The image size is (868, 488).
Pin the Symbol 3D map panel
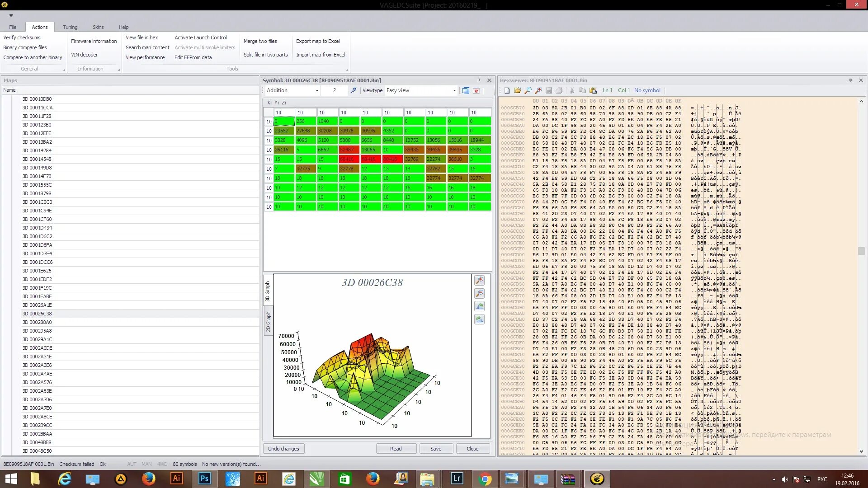point(479,80)
